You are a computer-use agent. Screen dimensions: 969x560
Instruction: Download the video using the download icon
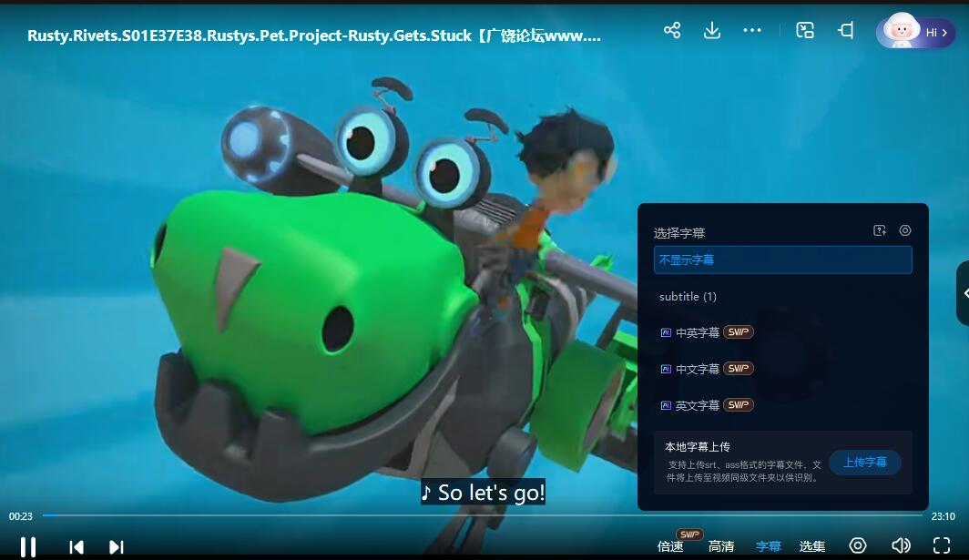[x=712, y=30]
